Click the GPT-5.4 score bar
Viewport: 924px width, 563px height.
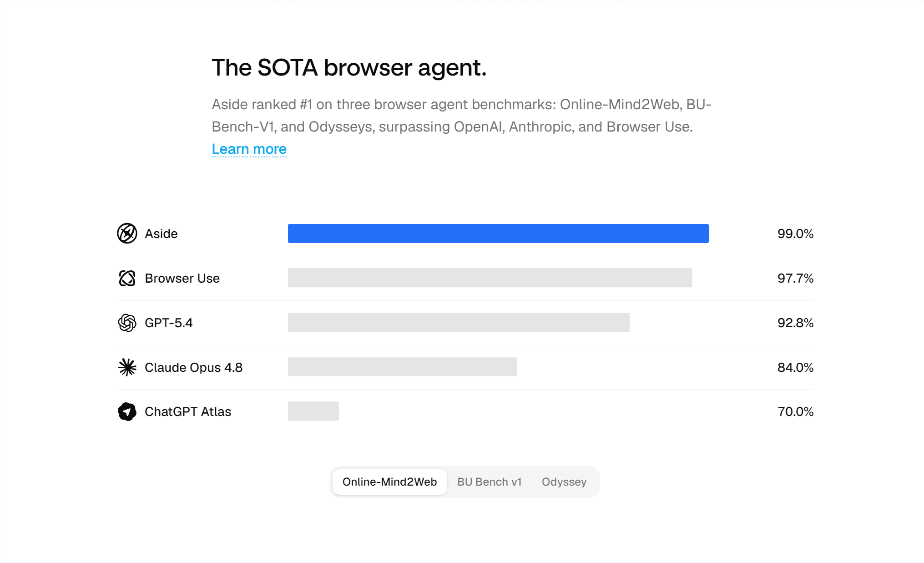[459, 322]
